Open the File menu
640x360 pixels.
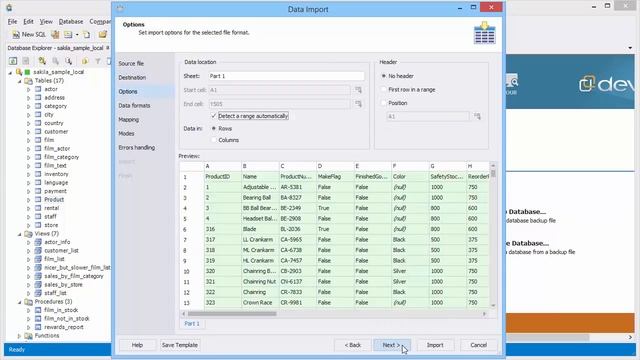(x=12, y=22)
